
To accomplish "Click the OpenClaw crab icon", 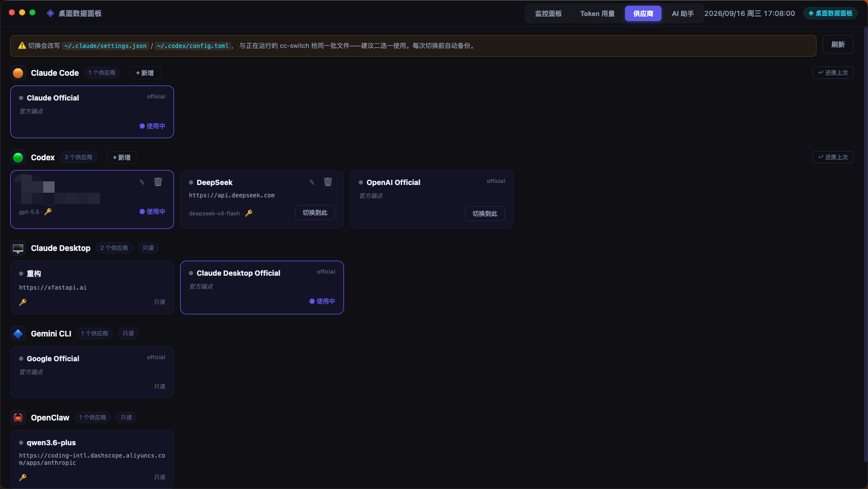I will point(18,418).
